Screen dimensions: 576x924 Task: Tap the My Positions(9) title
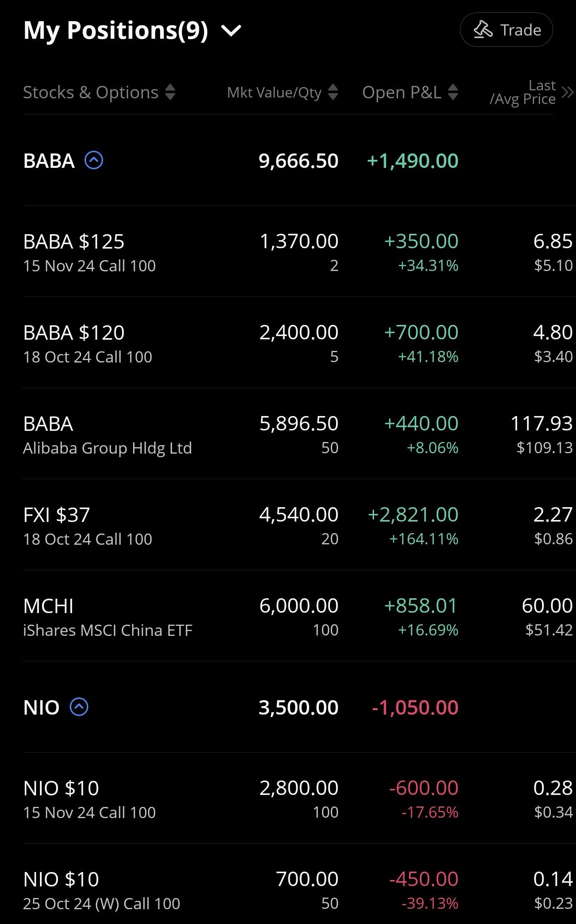[116, 30]
